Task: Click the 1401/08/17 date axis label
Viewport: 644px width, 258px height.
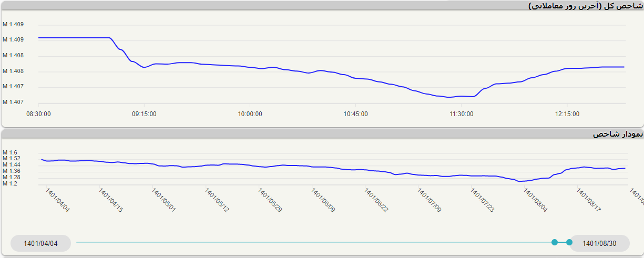Action: (589, 201)
